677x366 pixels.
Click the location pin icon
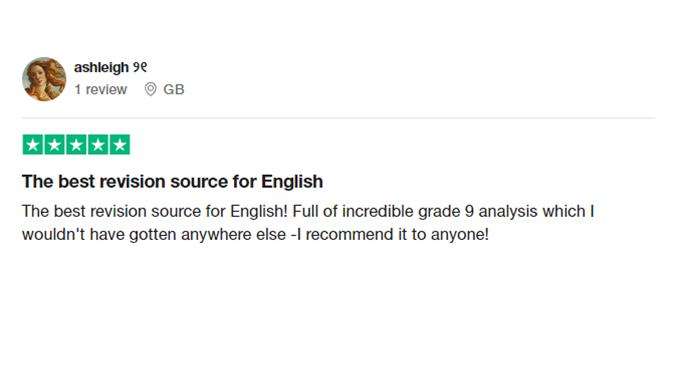tap(150, 89)
